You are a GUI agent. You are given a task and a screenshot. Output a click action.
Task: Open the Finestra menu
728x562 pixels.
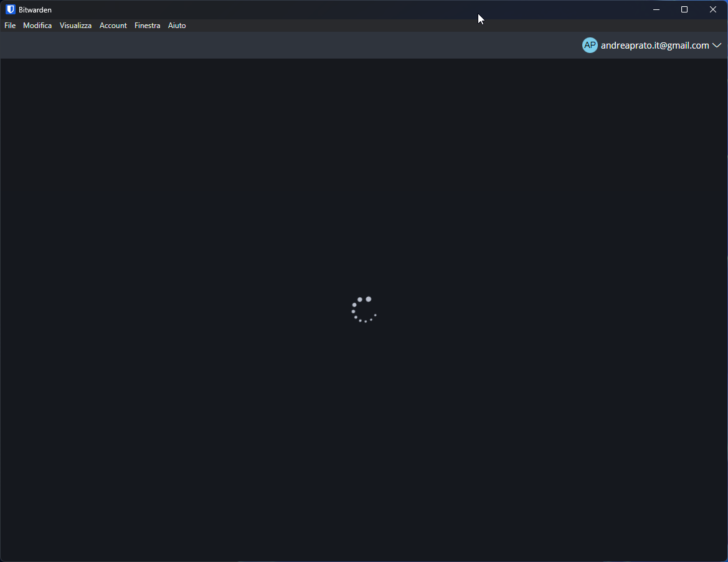[x=147, y=25]
